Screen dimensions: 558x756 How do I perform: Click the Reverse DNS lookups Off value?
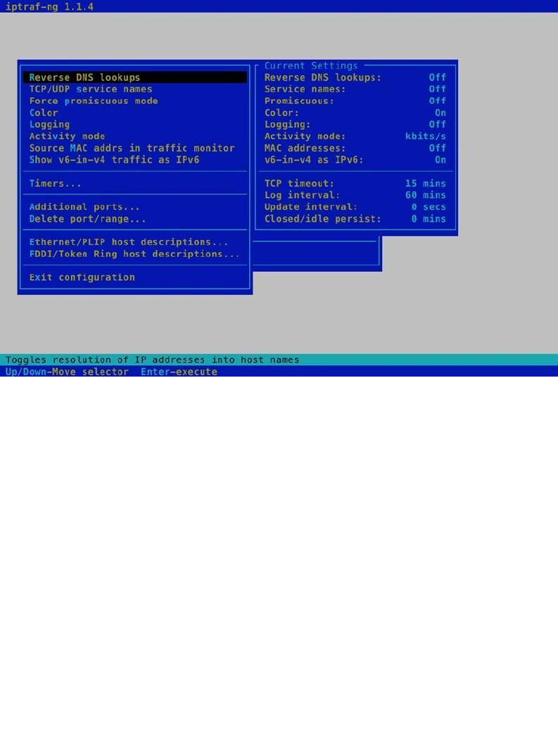[437, 77]
